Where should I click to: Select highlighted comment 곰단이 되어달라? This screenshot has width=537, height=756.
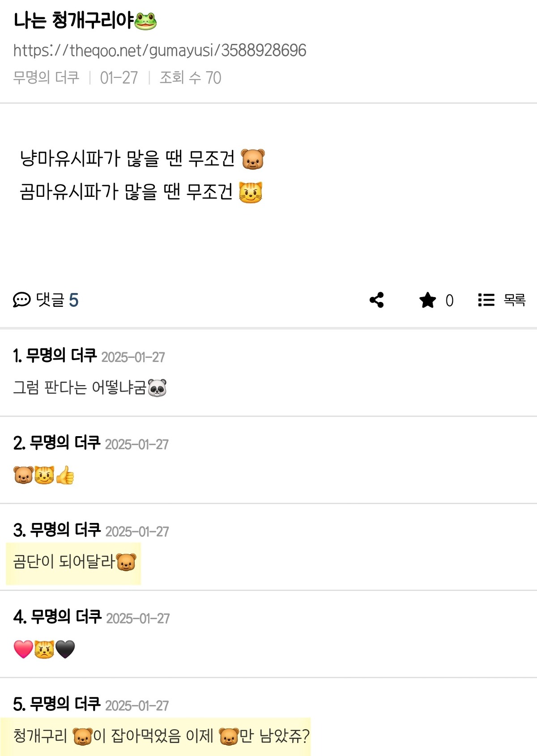point(73,563)
